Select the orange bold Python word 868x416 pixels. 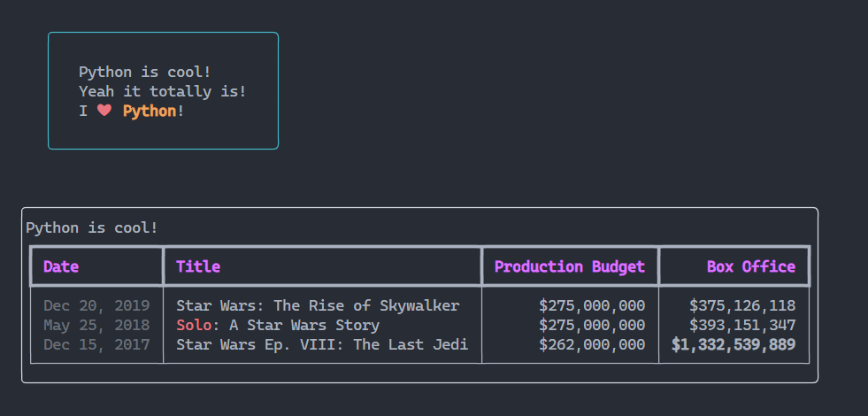150,111
